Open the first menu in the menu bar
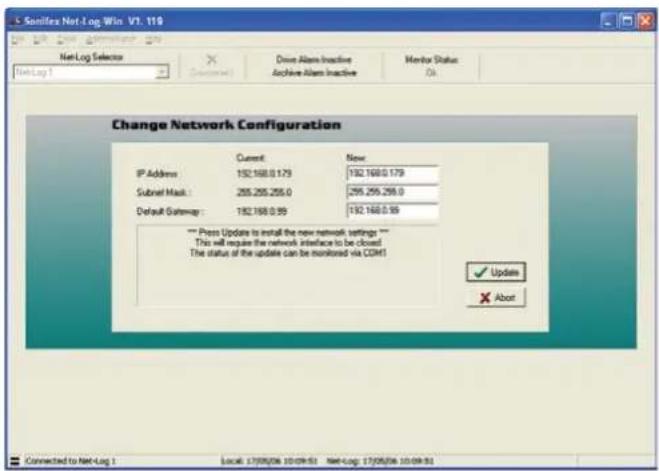The width and height of the screenshot is (659, 471). [18, 39]
